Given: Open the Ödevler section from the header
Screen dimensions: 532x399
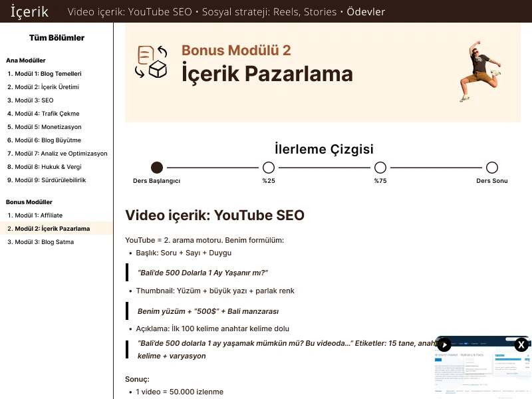Looking at the screenshot, I should point(366,11).
